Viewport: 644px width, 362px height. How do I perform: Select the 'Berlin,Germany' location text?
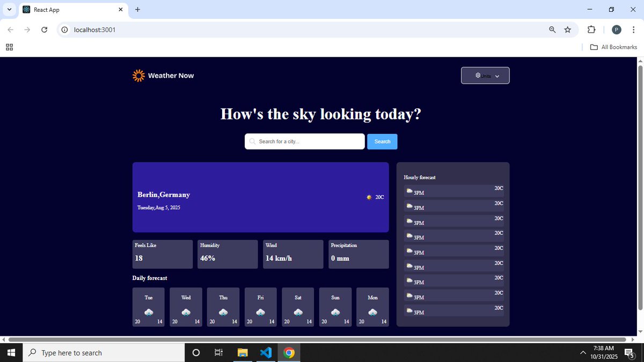pos(164,195)
